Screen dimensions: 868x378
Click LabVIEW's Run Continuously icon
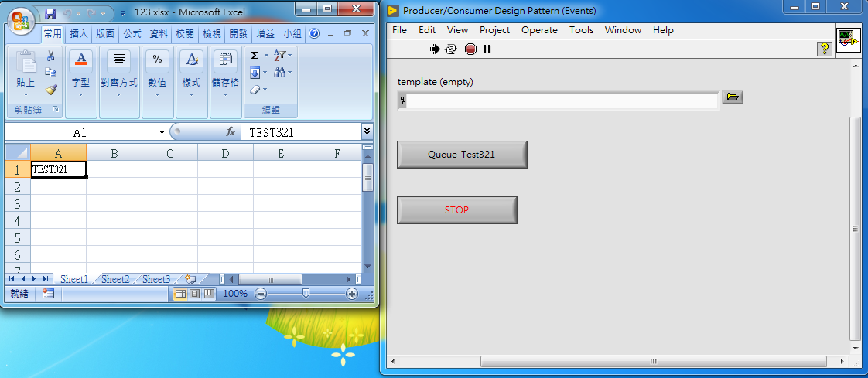[451, 49]
